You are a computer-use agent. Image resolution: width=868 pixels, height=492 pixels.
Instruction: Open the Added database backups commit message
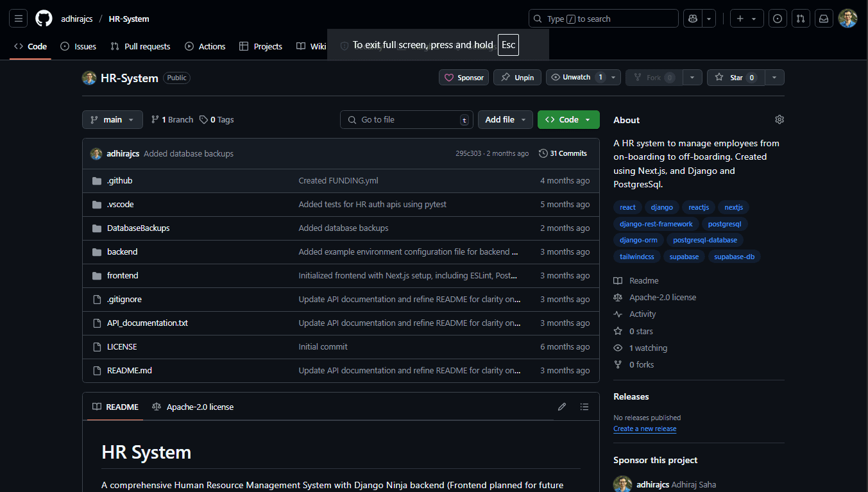click(x=189, y=154)
